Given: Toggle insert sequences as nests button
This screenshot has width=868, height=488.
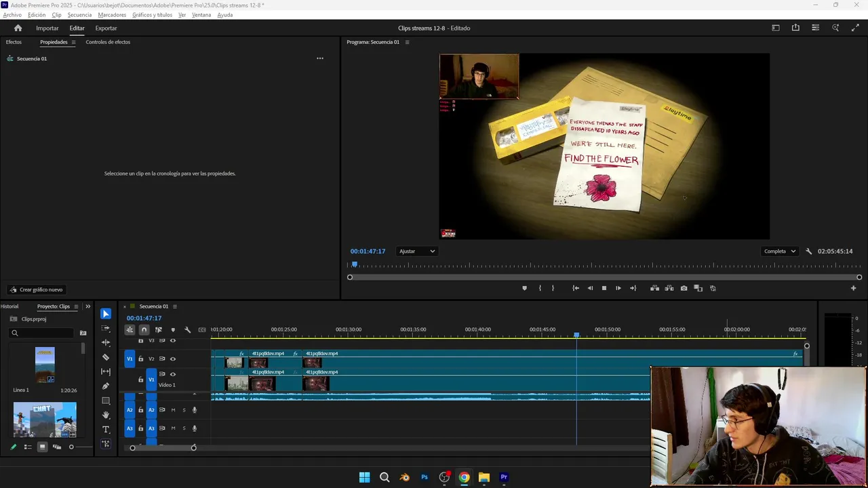Looking at the screenshot, I should point(130,329).
